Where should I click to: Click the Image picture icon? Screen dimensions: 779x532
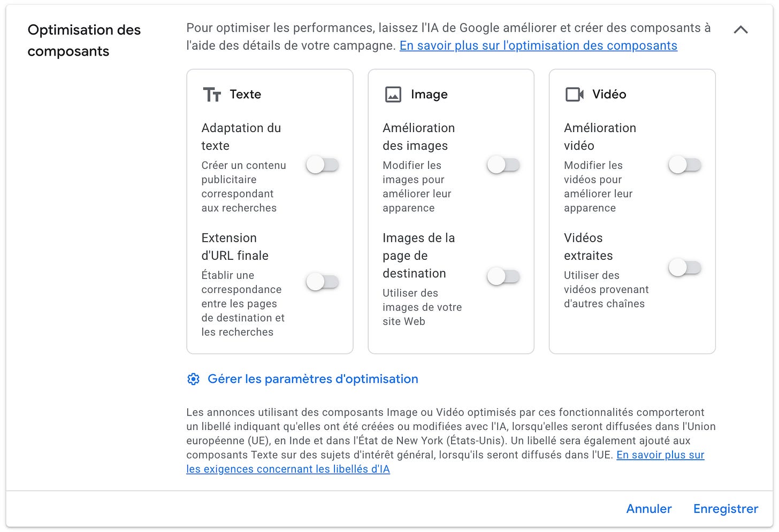coord(393,95)
